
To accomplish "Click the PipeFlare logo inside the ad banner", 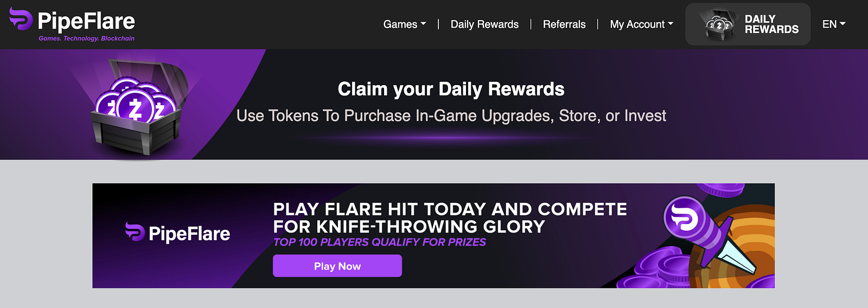I will [178, 233].
